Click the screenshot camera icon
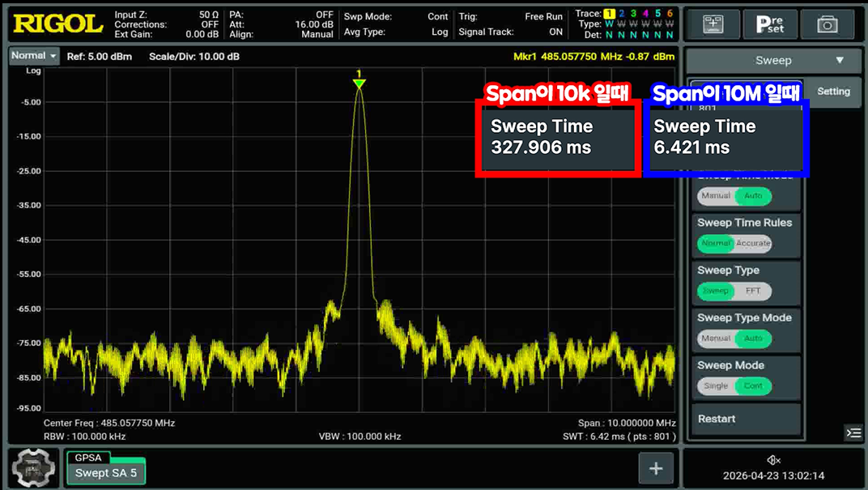 coord(827,24)
